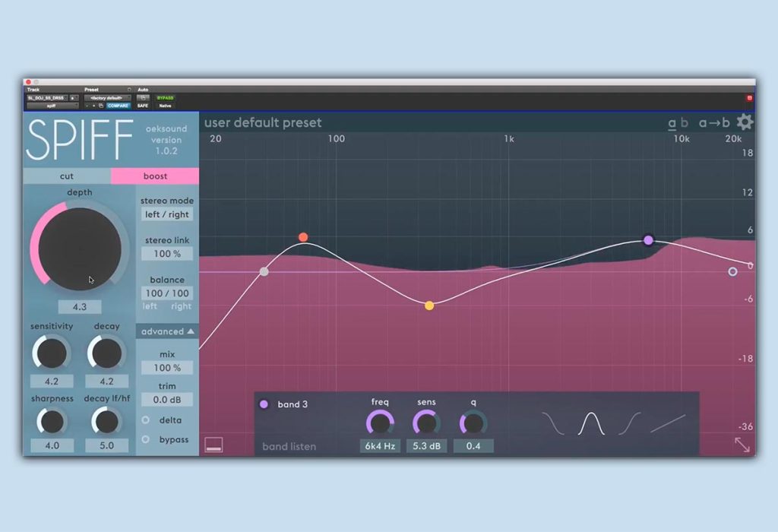Select the low-shelf band shape icon
The width and height of the screenshot is (778, 532).
click(x=553, y=423)
